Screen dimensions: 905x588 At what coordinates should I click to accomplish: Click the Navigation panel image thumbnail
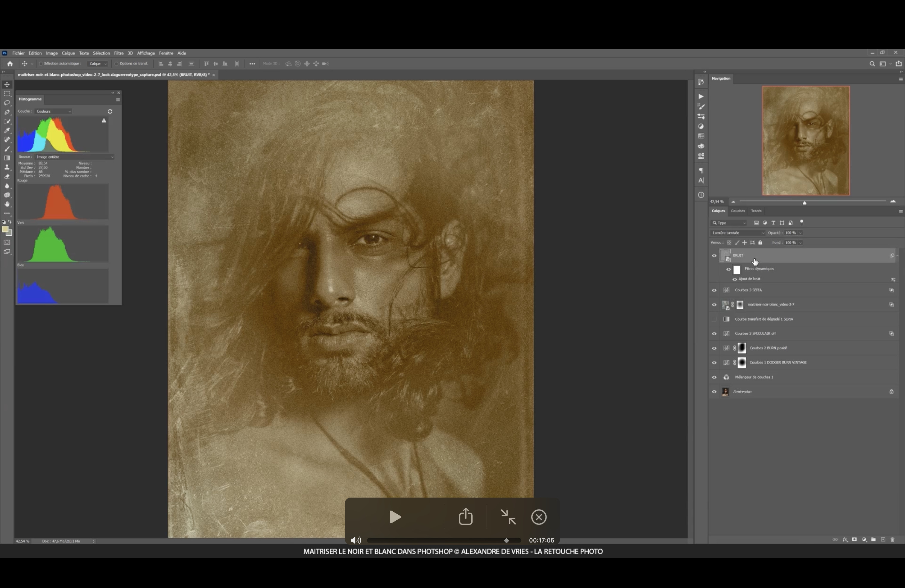pyautogui.click(x=806, y=141)
